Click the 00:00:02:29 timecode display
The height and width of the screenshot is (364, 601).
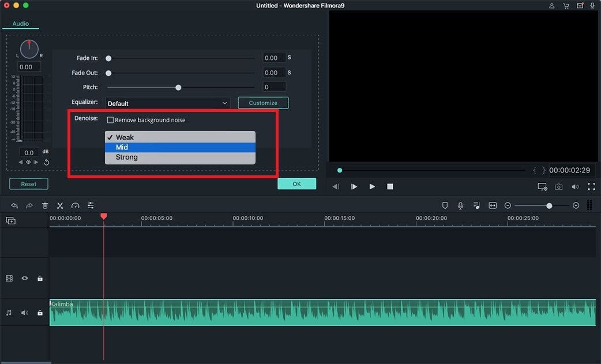570,170
